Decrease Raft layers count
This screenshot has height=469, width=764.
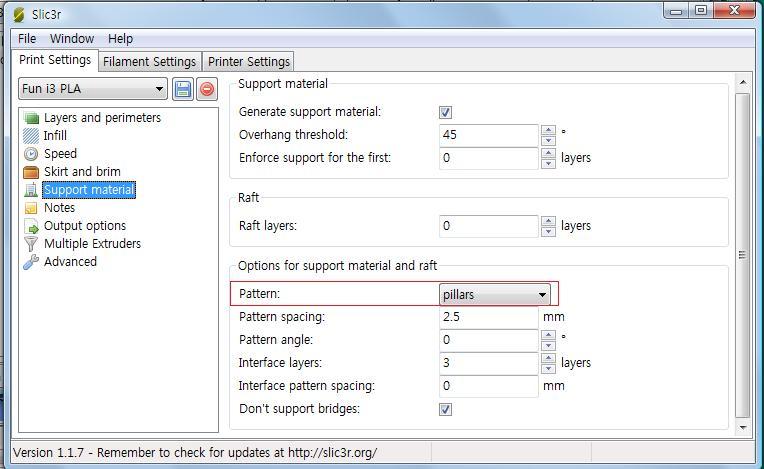(x=548, y=232)
